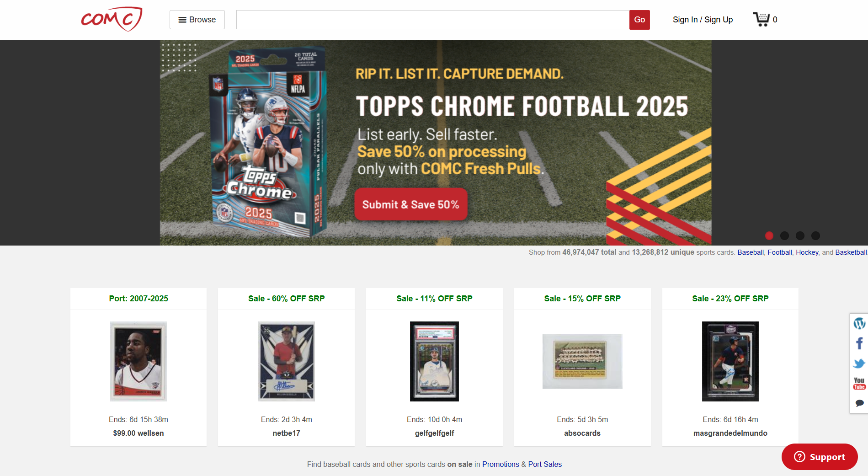The image size is (868, 476).
Task: Select the first red carousel dot
Action: click(769, 235)
